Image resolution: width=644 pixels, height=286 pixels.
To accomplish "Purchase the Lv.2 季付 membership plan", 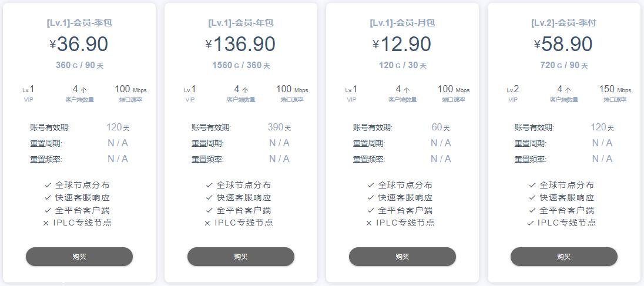I will [564, 257].
